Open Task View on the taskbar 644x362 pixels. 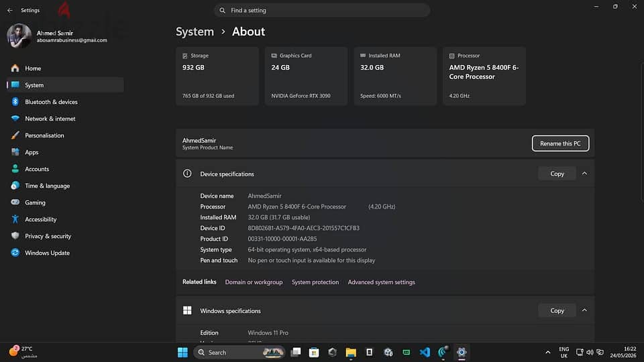click(x=296, y=352)
